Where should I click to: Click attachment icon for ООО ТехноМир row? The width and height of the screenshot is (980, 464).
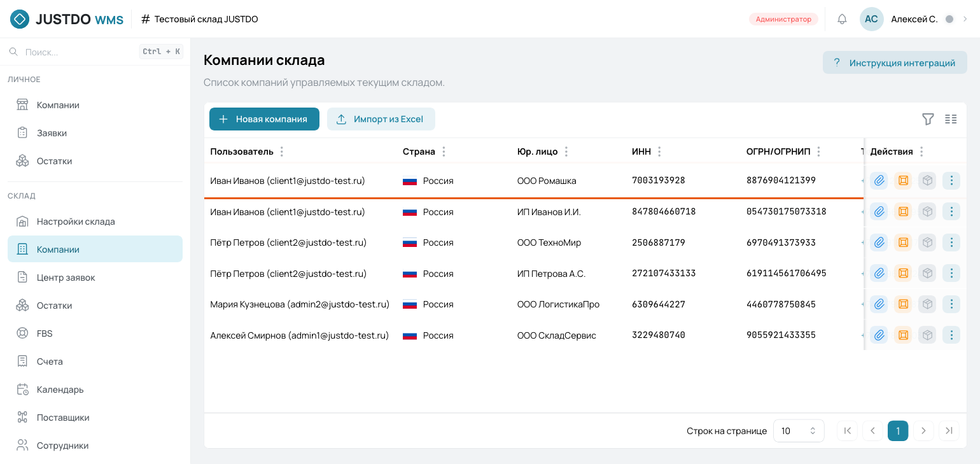click(x=879, y=243)
